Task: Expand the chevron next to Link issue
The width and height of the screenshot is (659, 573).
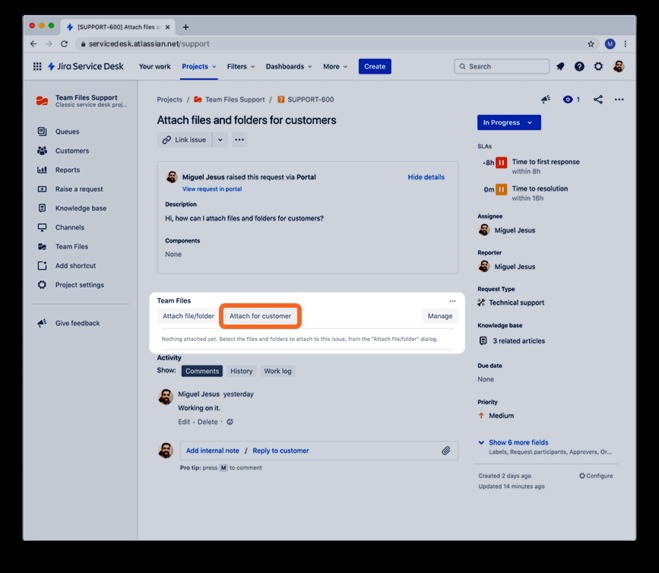Action: point(220,140)
